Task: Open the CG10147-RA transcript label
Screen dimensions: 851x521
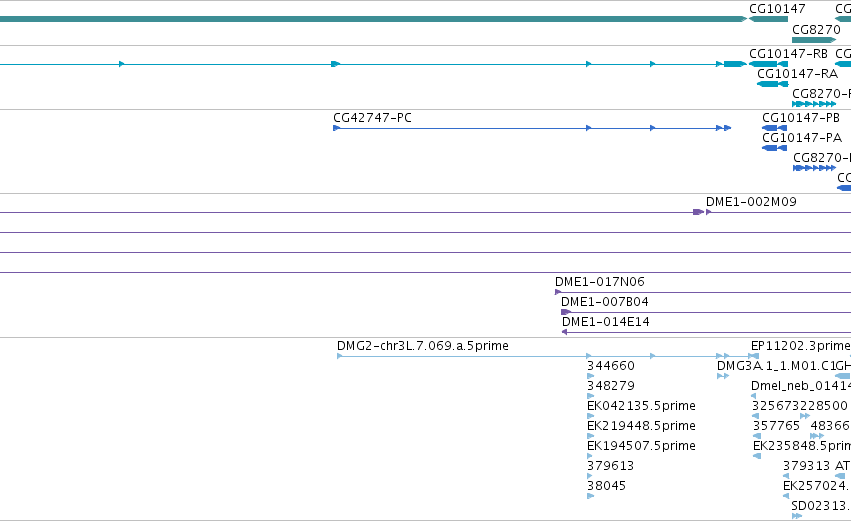Action: (797, 73)
